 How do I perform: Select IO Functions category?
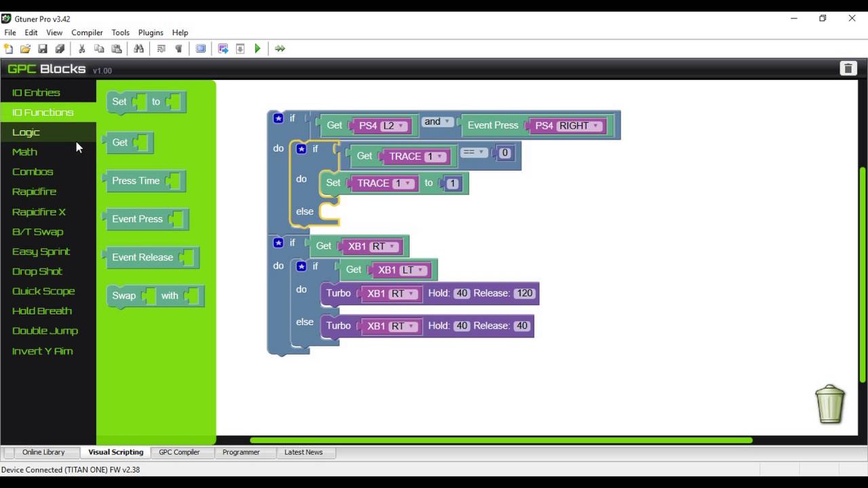(47, 113)
